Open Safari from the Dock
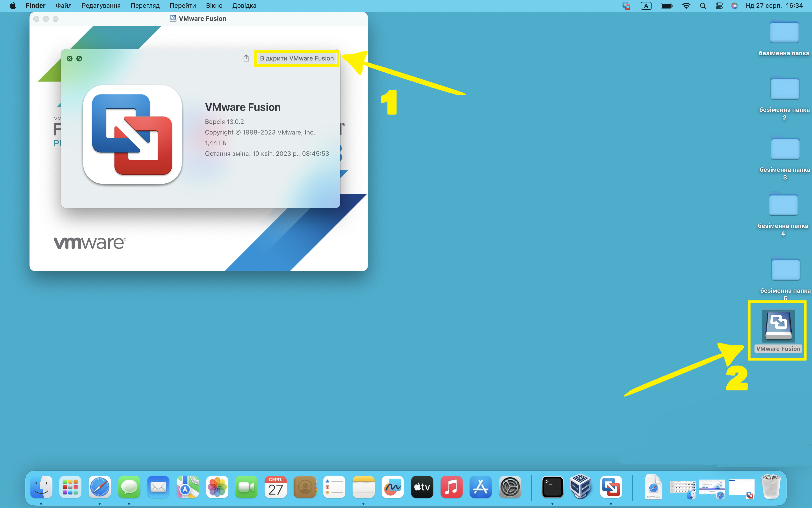 coord(100,487)
